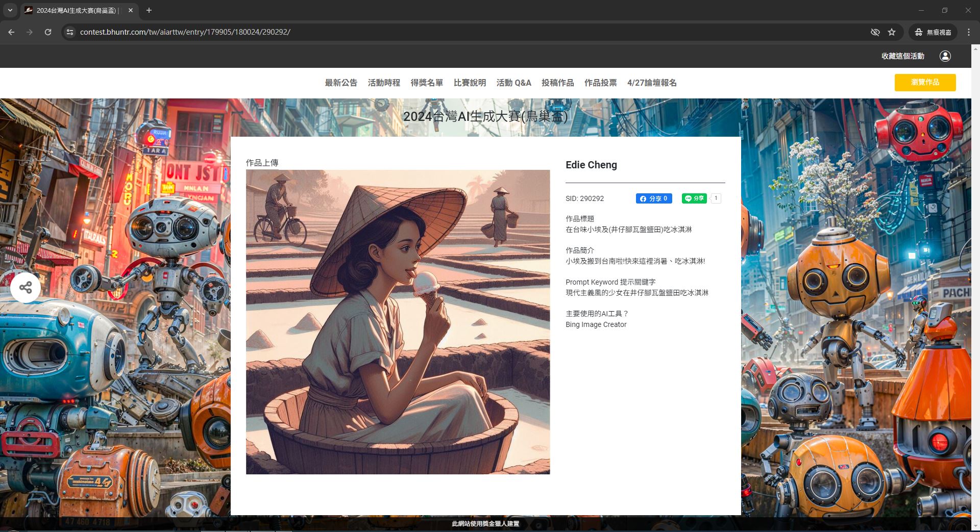Go to 得獎名單 in the navigation
The height and width of the screenshot is (532, 980).
427,83
